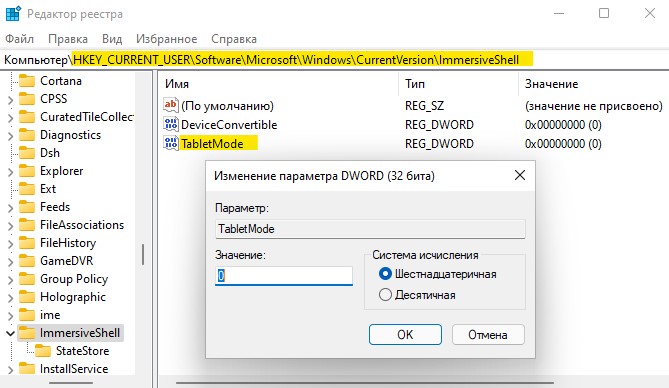Viewport: 669px width, 388px height.
Task: Select the StateStore folder icon
Action: [43, 351]
